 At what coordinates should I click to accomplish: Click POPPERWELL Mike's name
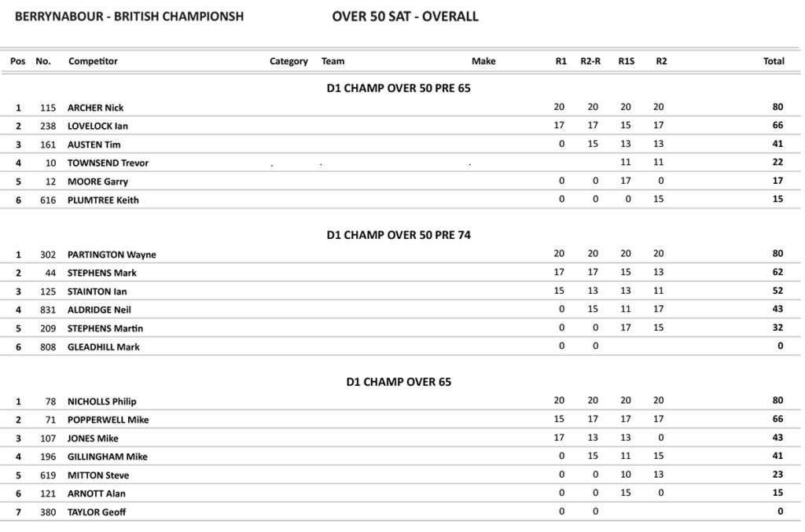point(108,420)
